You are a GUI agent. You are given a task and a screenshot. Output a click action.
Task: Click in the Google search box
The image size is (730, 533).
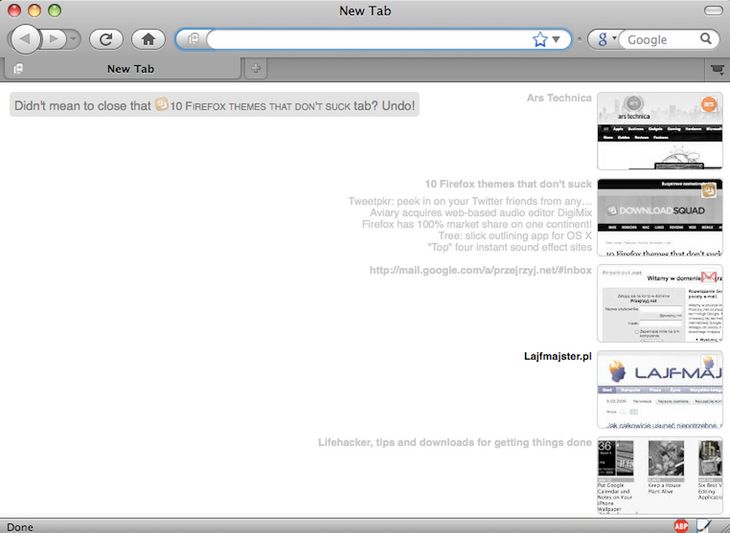[x=659, y=40]
